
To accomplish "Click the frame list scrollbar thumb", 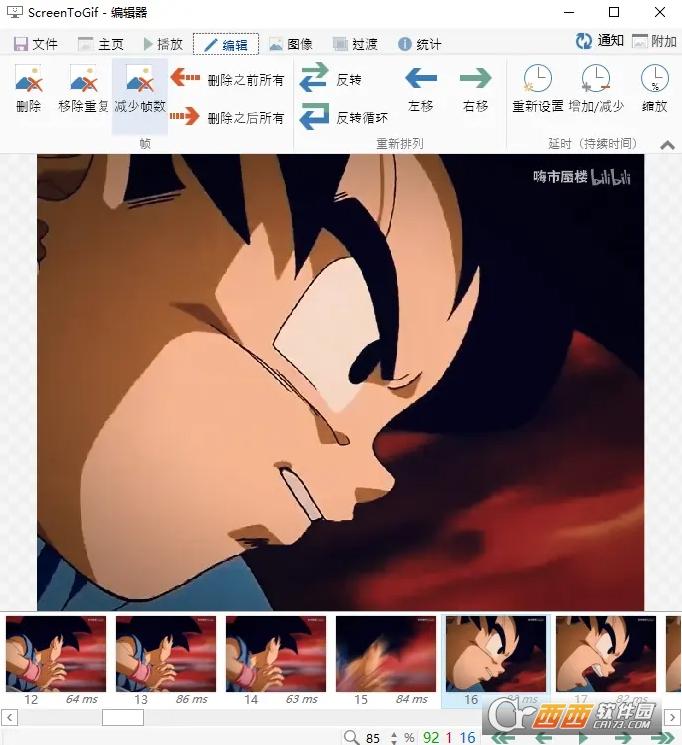I will coord(123,717).
